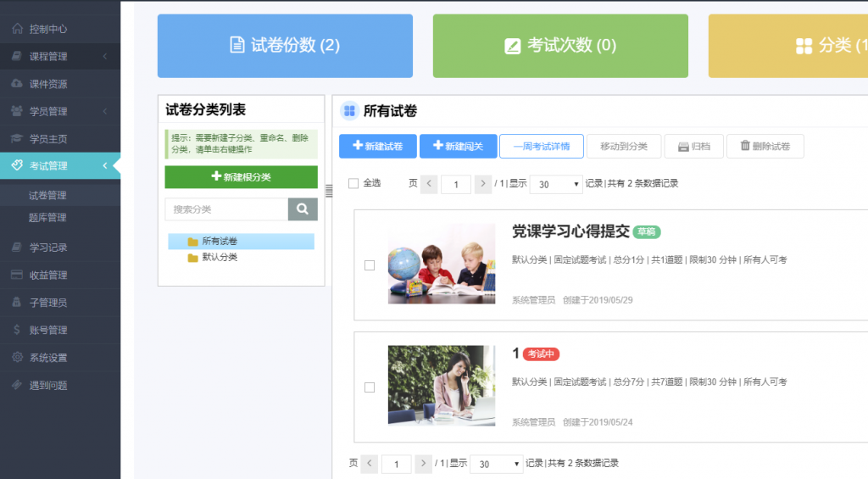Toggle the 全选 checkbox
868x479 pixels.
pyautogui.click(x=353, y=183)
